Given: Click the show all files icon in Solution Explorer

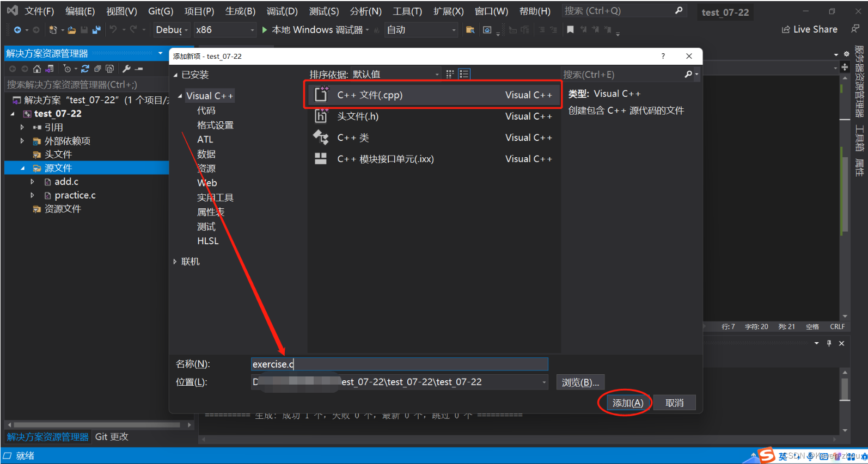Looking at the screenshot, I should 110,69.
